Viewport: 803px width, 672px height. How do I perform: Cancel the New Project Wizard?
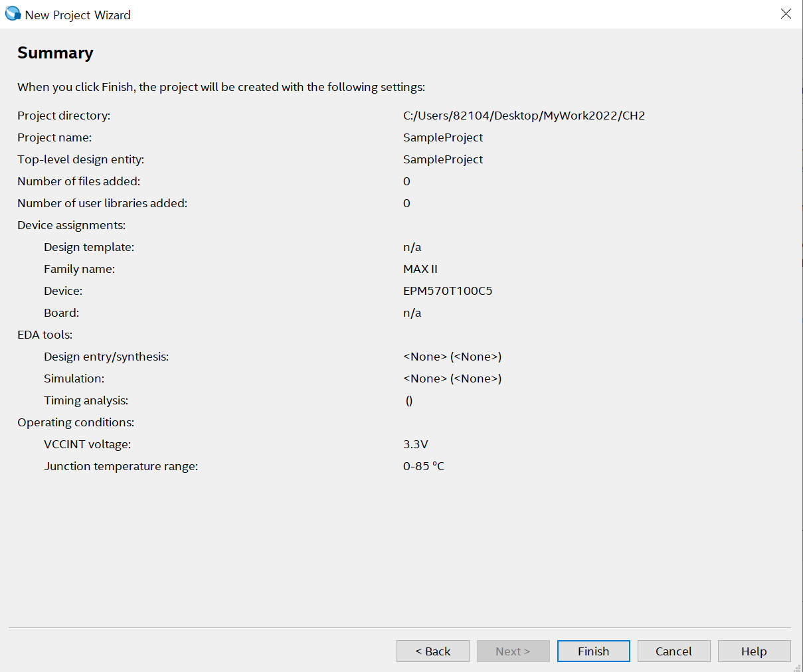tap(673, 651)
